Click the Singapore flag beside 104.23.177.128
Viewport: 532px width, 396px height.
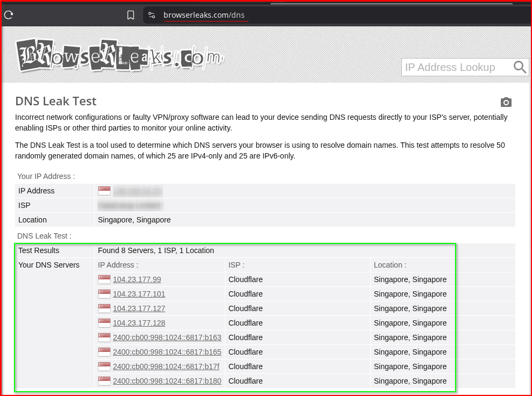(104, 323)
